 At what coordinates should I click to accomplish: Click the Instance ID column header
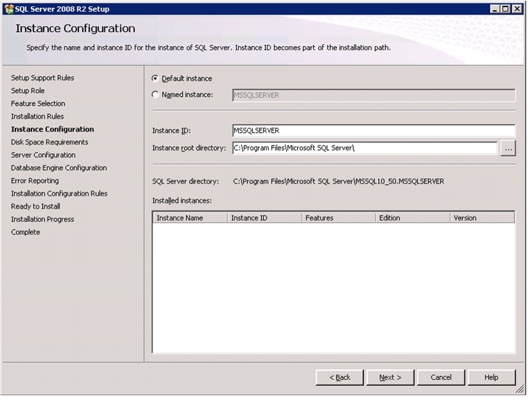[x=264, y=218]
